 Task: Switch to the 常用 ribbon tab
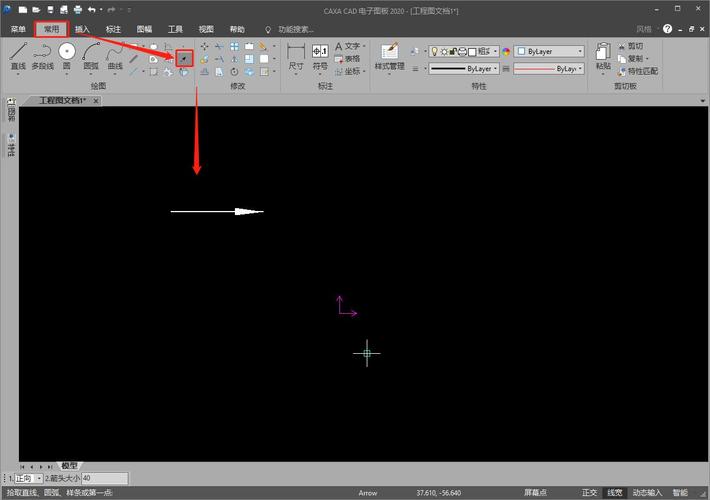click(x=51, y=29)
